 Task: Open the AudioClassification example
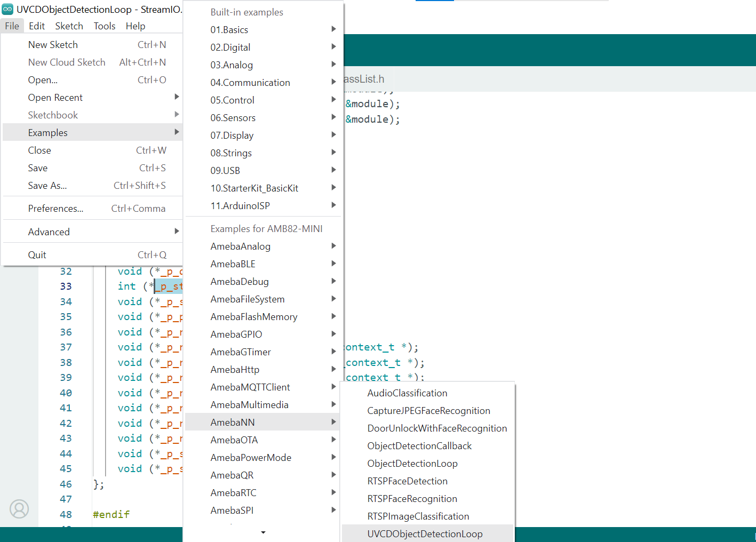coord(407,393)
